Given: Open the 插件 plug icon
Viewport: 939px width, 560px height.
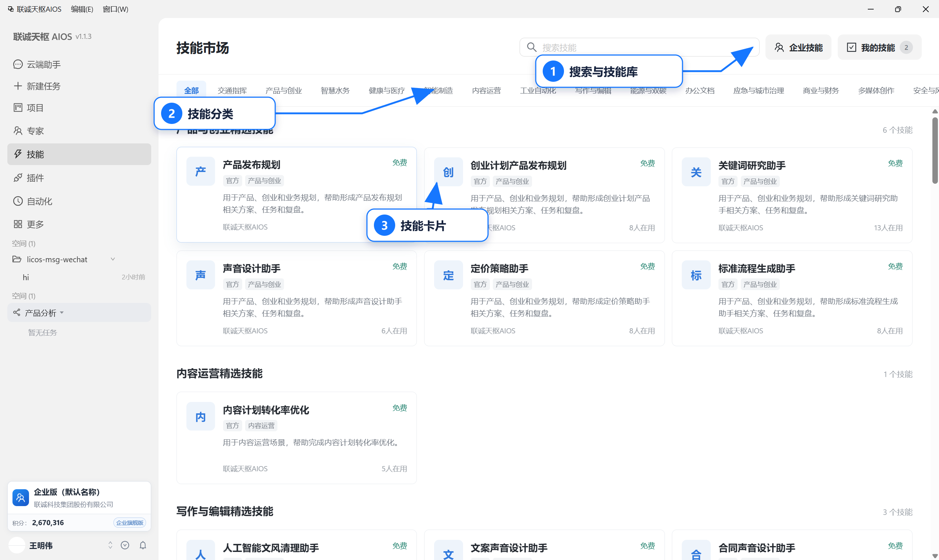Looking at the screenshot, I should click(18, 178).
